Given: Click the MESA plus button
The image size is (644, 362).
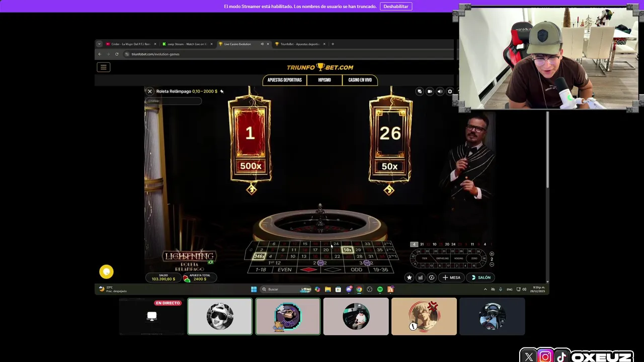Looking at the screenshot, I should pyautogui.click(x=451, y=278).
